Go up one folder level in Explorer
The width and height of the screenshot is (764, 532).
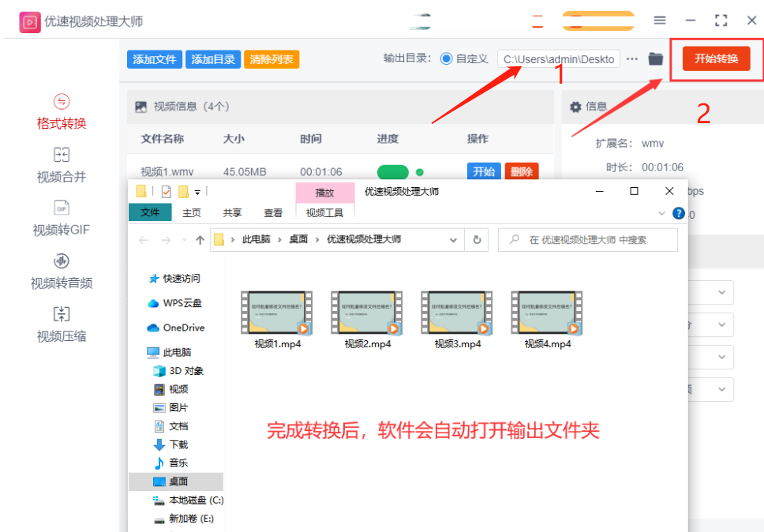(200, 240)
